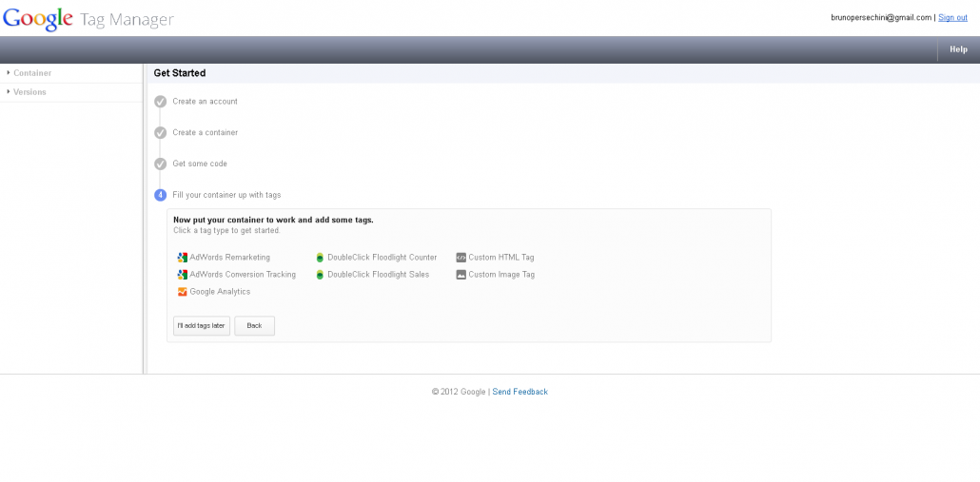Choose the AdWords Remarketing tag type label
The height and width of the screenshot is (482, 980).
point(229,258)
